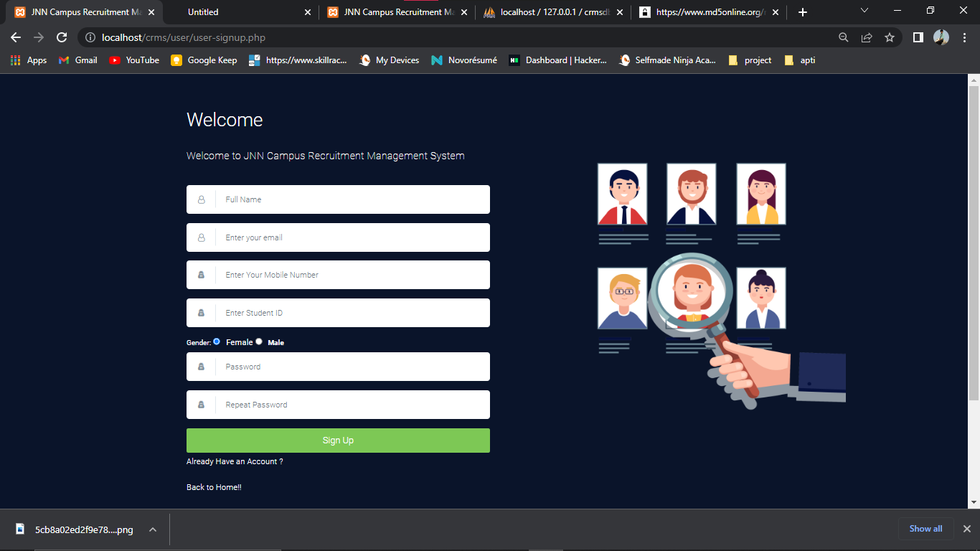Screen dimensions: 980x551
Task: Select the Male gender radio button
Action: click(x=258, y=342)
